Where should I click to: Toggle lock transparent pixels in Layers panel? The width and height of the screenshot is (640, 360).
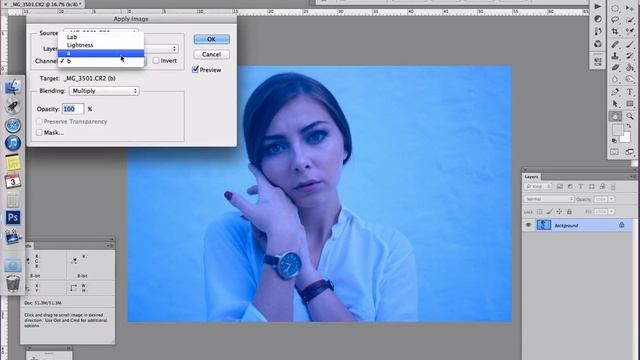click(540, 211)
